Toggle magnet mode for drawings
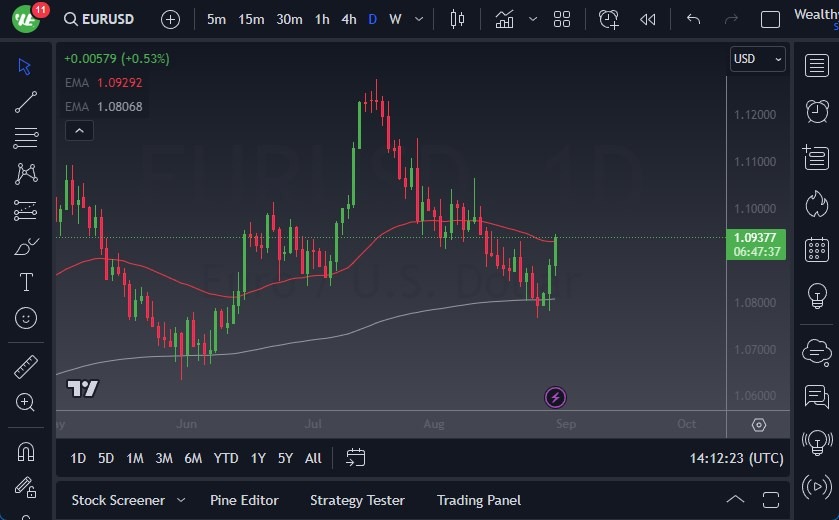The height and width of the screenshot is (520, 839). (x=26, y=452)
